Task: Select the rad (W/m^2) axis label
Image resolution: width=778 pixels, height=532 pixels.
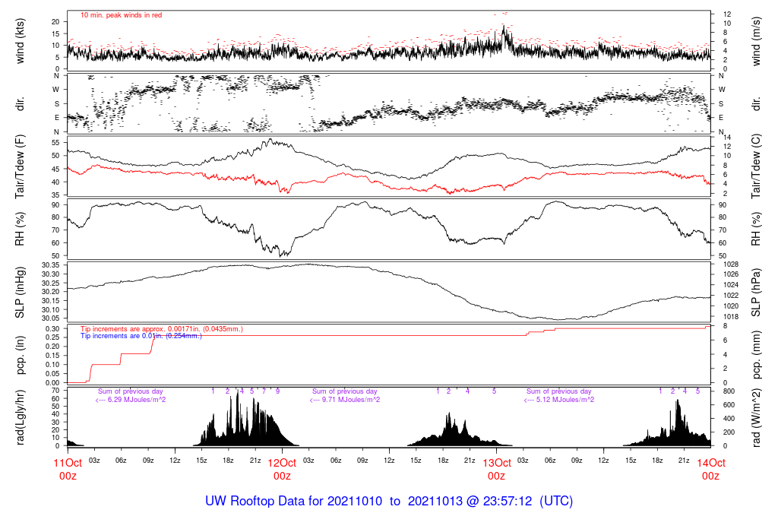Action: pyautogui.click(x=756, y=417)
